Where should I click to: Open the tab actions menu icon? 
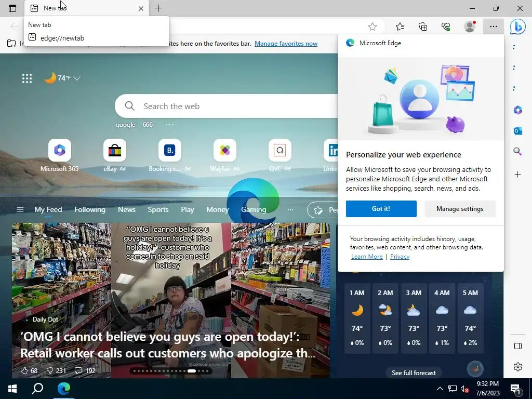click(x=12, y=8)
